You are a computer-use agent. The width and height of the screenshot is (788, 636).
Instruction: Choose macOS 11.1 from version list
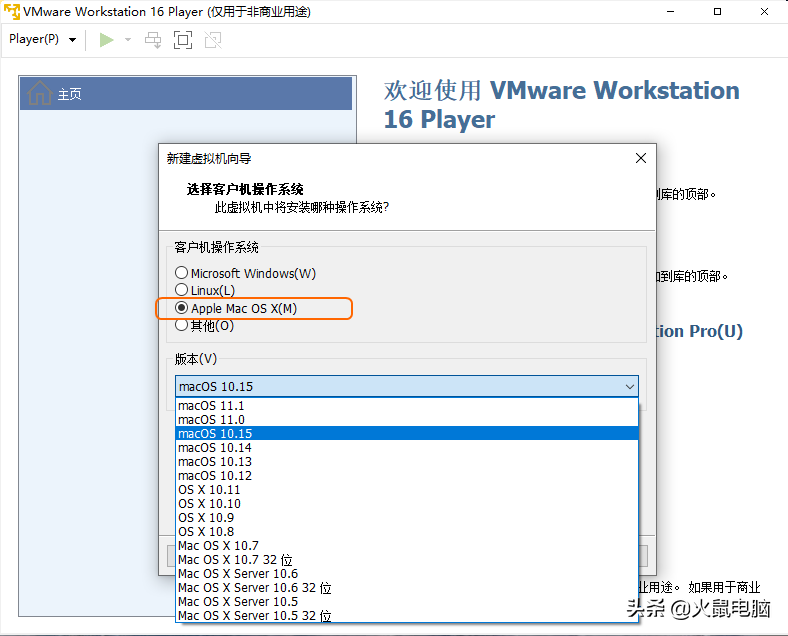(x=407, y=405)
